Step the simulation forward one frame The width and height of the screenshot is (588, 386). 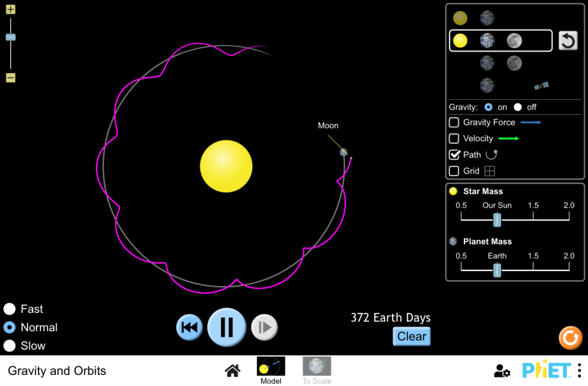(x=265, y=327)
